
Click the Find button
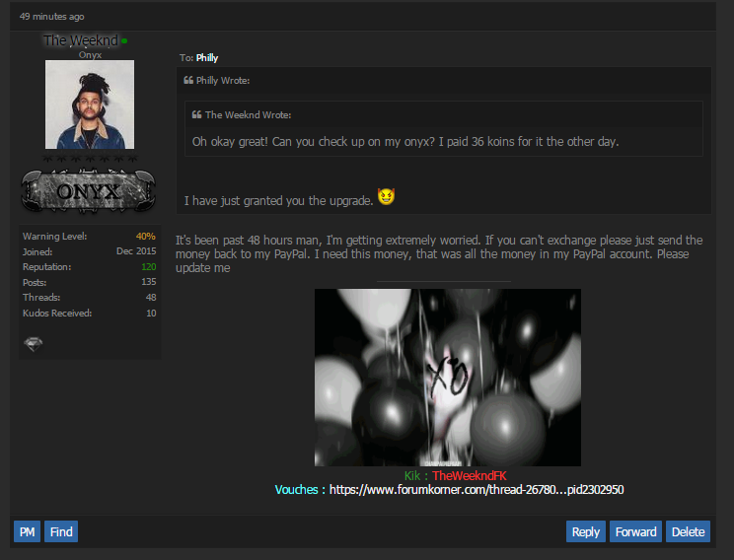61,531
